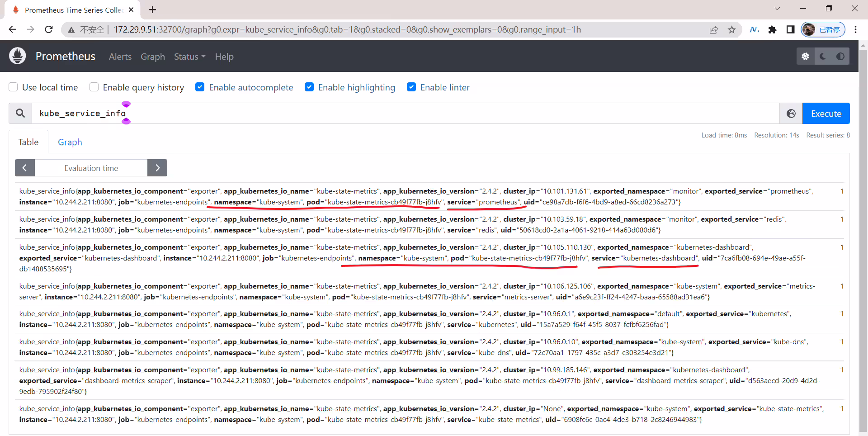Screen dimensions: 868x436
Task: Select the browser-preferred contrast theme icon
Action: click(x=840, y=57)
